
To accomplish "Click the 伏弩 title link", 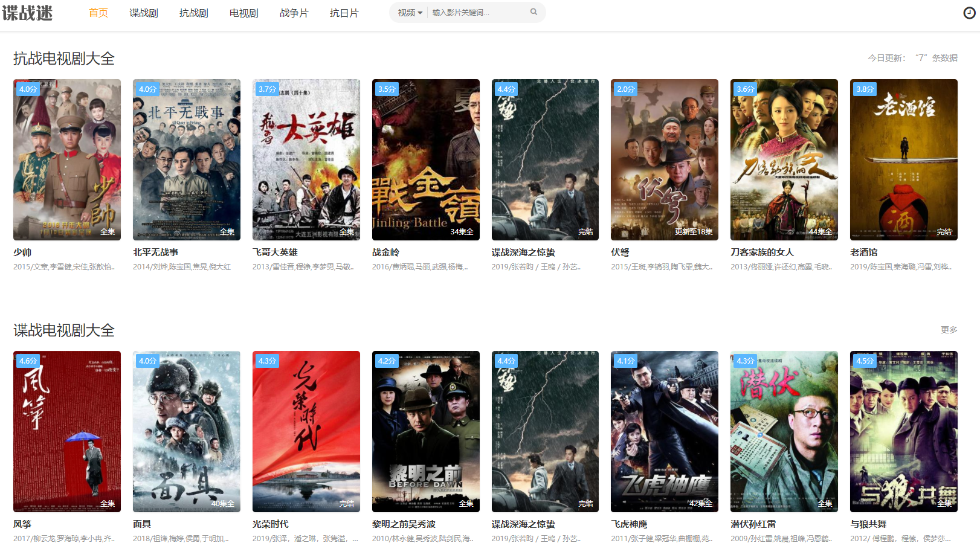I will tap(620, 252).
